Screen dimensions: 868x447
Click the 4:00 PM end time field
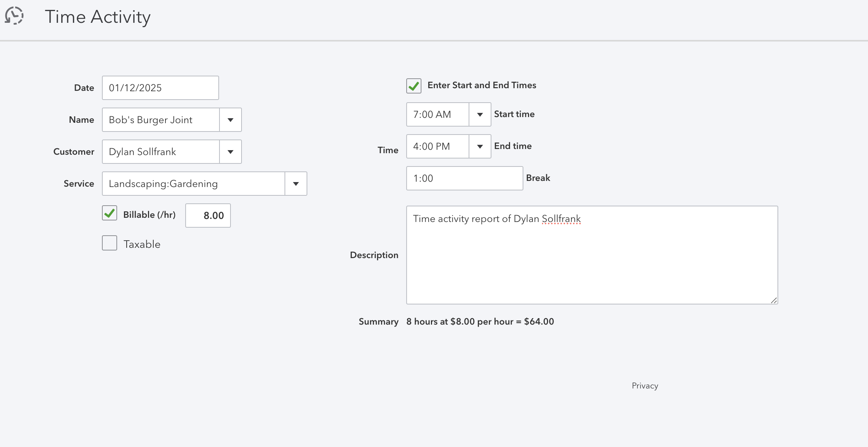click(x=437, y=147)
